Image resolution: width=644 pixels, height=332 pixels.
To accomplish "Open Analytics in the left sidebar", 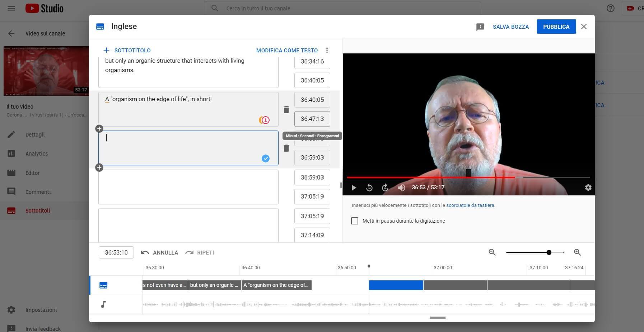I will click(x=36, y=153).
